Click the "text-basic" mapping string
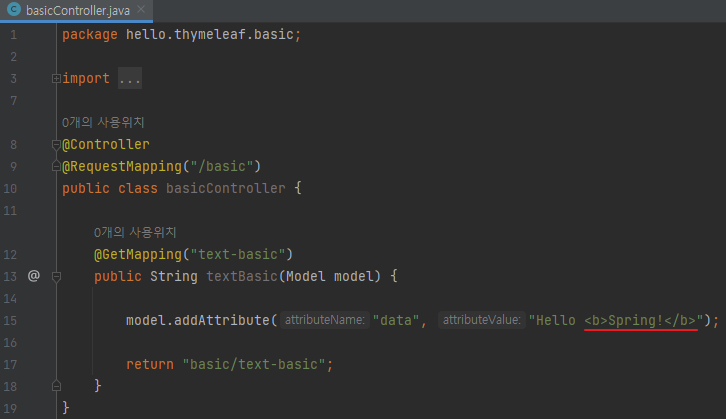Screen dimensions: 726x419 click(238, 254)
